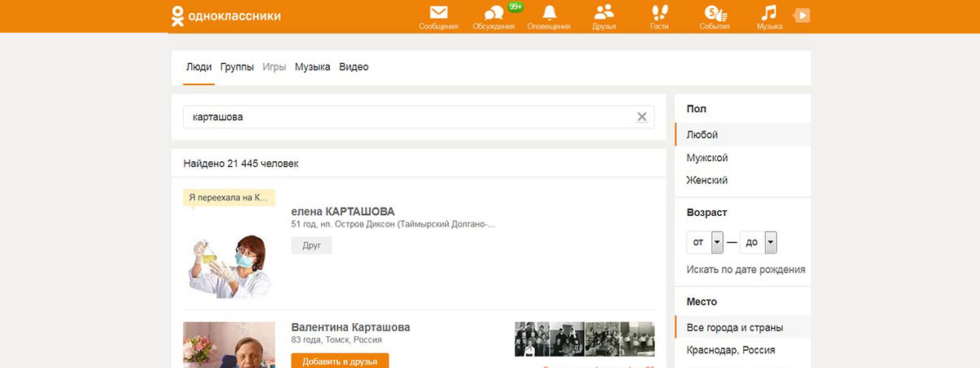This screenshot has height=368, width=980.
Task: Open the Сообщения messages icon
Action: 439,14
